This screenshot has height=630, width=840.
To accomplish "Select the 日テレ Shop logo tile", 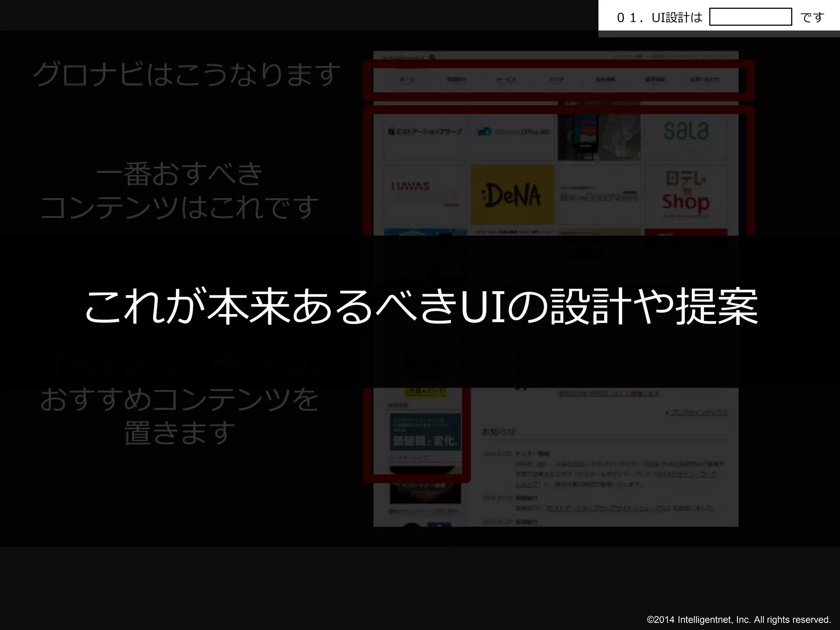I will [686, 195].
